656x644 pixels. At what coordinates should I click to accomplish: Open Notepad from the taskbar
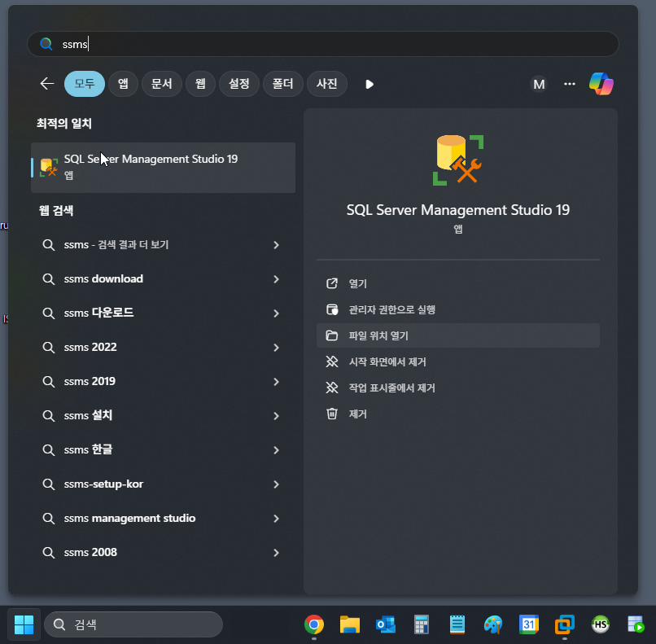457,624
